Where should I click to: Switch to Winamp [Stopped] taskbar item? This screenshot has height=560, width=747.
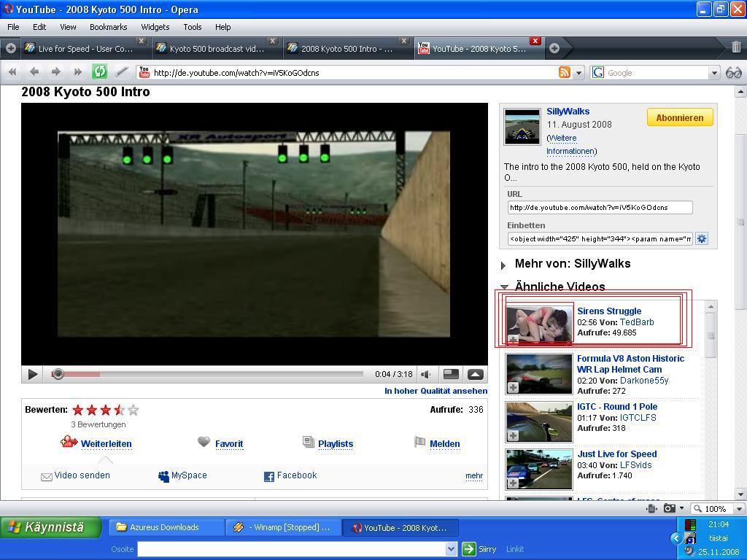pos(283,527)
